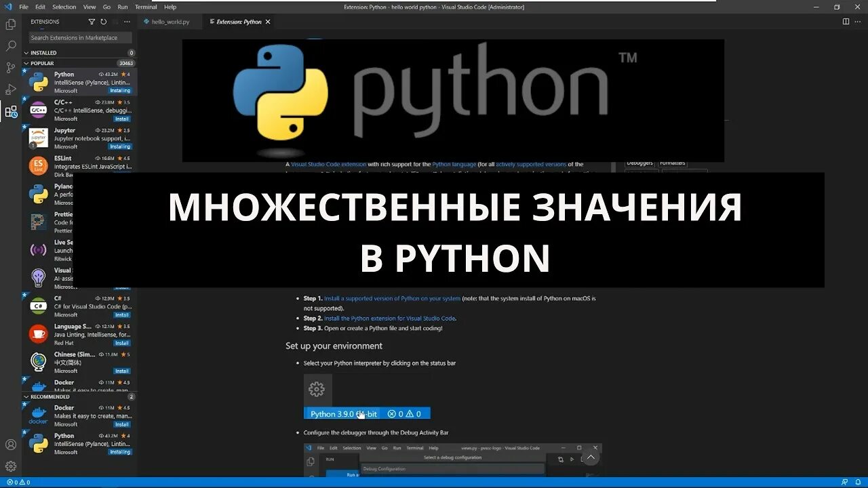Screen dimensions: 868x488
Task: Open the Terminal menu
Action: (x=146, y=7)
